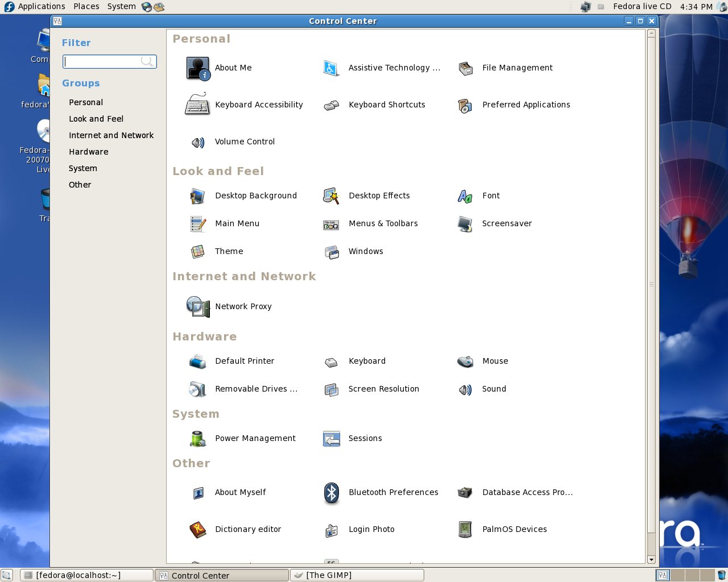Click the scrollbar up arrow
This screenshot has width=728, height=582.
652,33
